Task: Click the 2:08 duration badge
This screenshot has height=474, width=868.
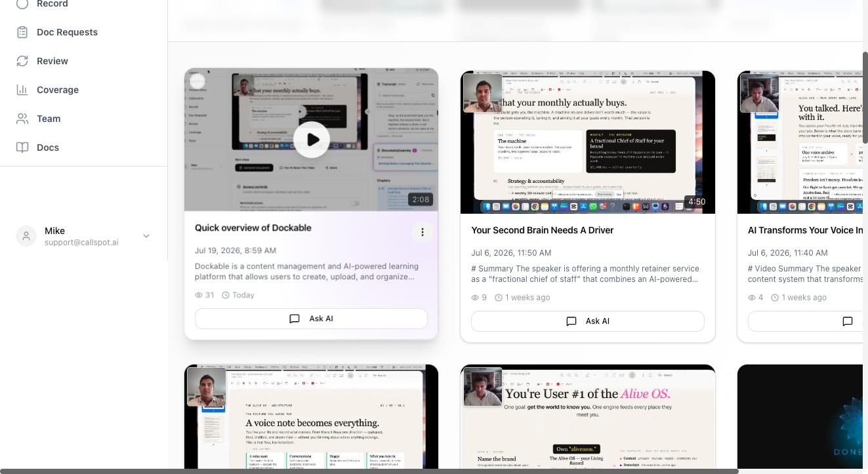Action: tap(421, 199)
